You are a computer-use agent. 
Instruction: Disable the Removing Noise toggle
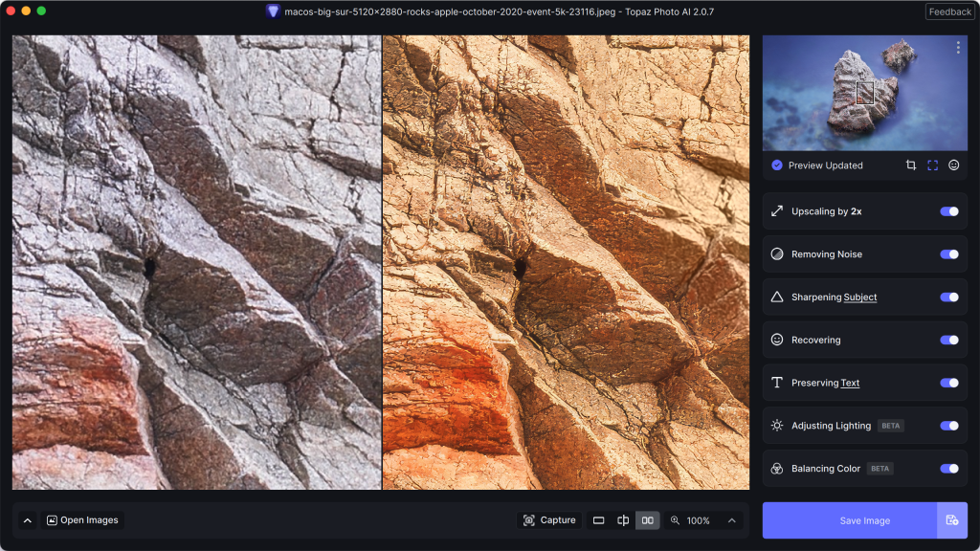[x=948, y=253]
